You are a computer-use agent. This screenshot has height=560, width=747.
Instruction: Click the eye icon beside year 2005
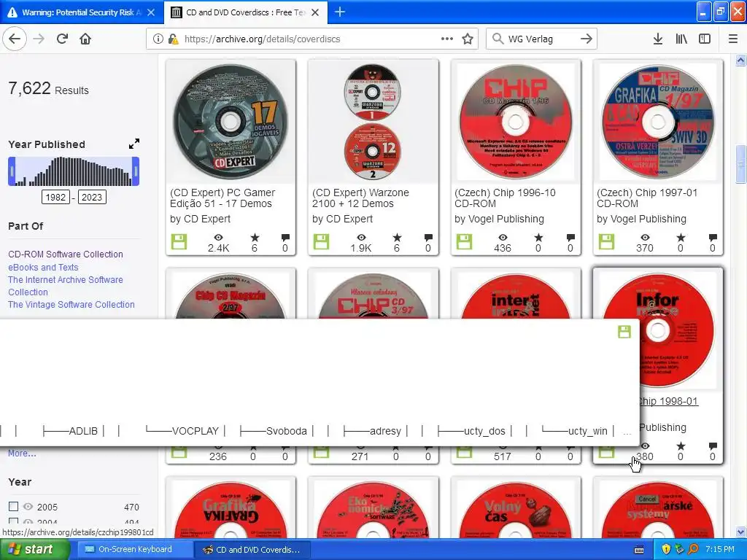pyautogui.click(x=28, y=507)
